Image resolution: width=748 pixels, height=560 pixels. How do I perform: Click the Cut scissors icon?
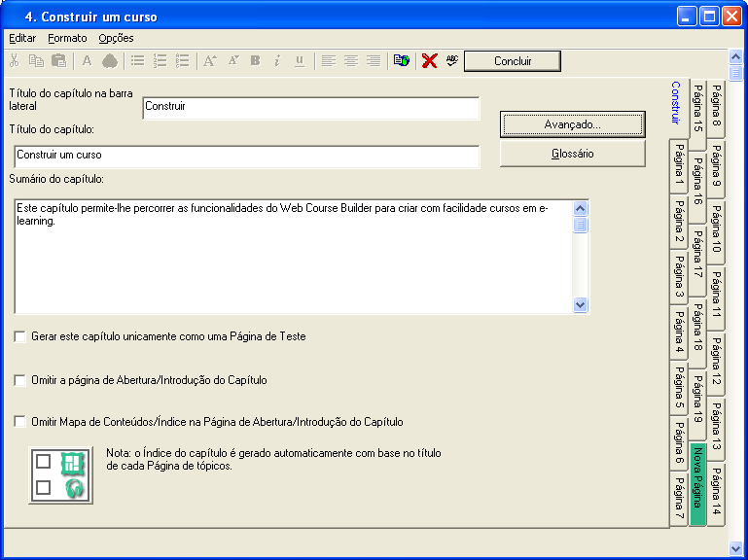coord(14,61)
